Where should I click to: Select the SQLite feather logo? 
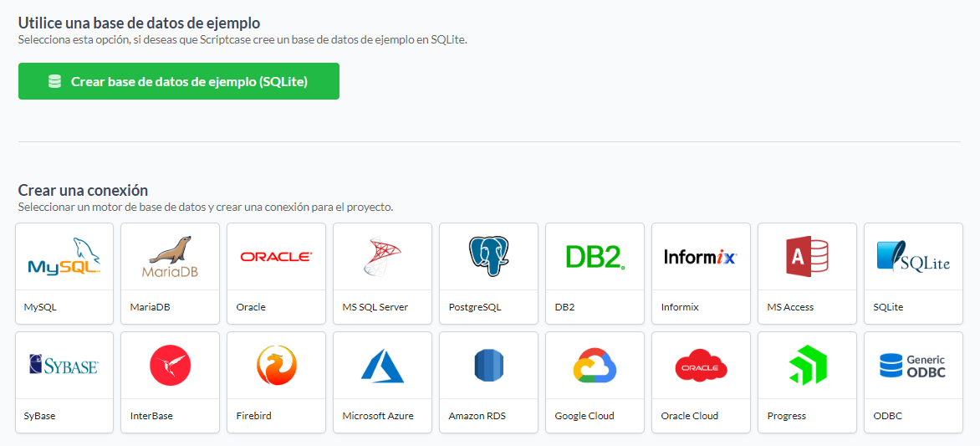point(913,256)
